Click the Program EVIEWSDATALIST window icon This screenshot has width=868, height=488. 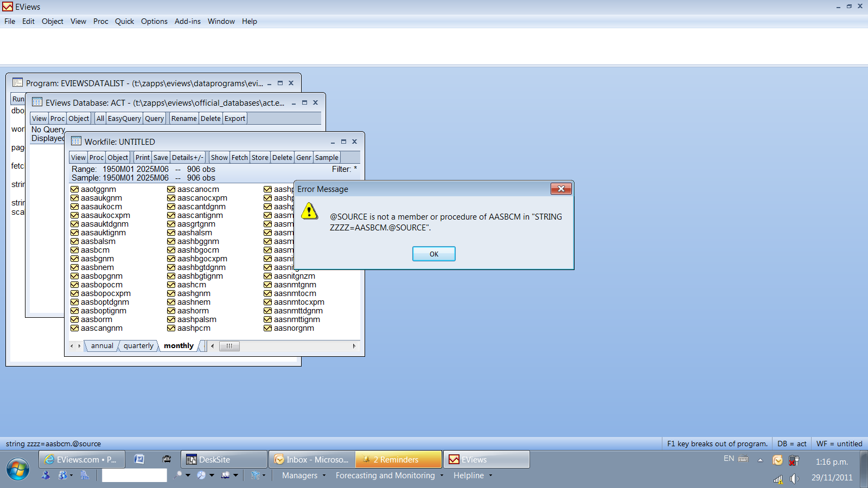(x=17, y=83)
